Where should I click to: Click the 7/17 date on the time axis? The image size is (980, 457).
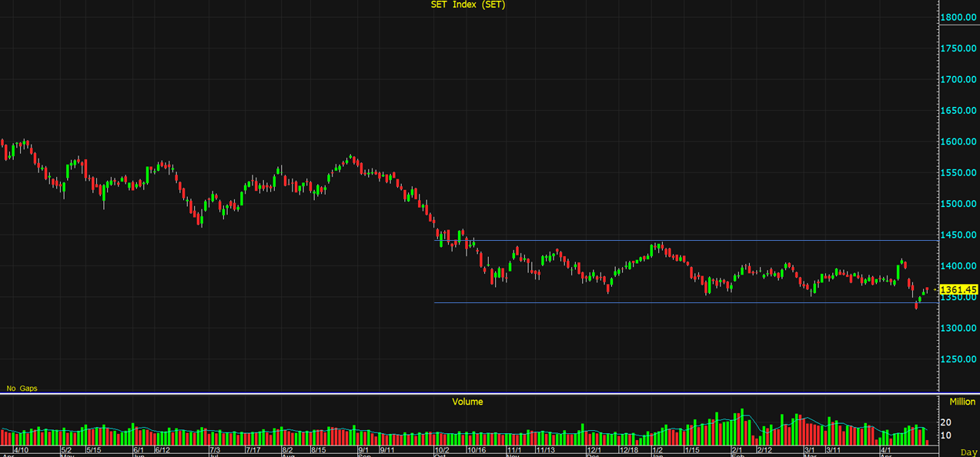(x=253, y=450)
